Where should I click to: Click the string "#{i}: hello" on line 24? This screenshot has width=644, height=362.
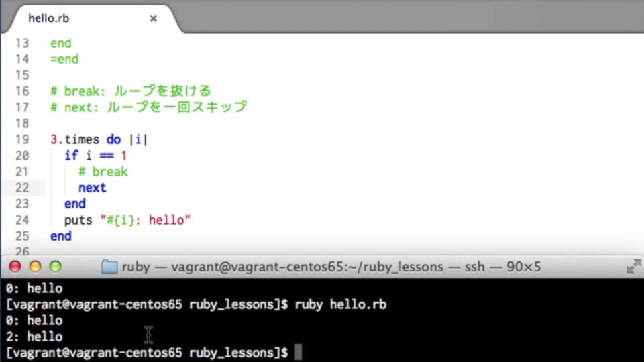146,220
